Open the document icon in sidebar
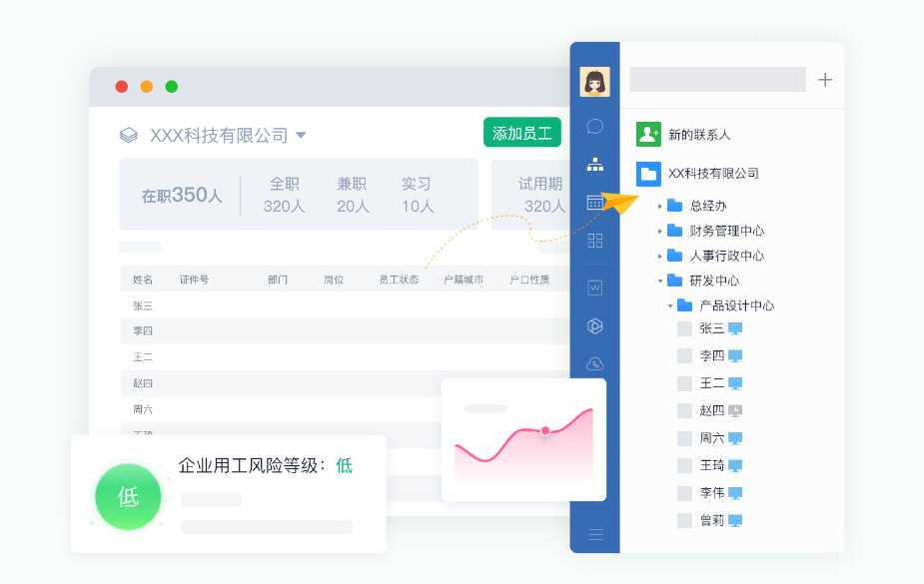The width and height of the screenshot is (924, 584). pos(595,289)
